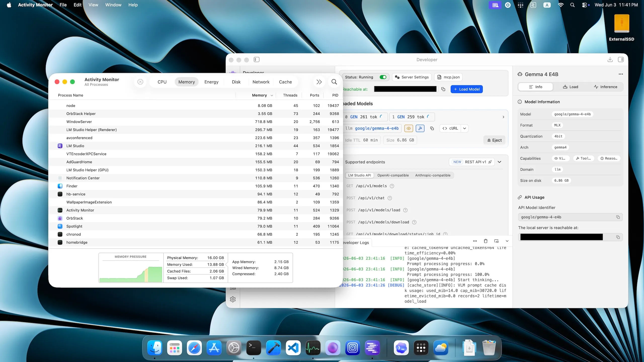Screen dimensions: 644x362
Task: Show help for POST /api/v1/models/load endpoint
Action: click(x=405, y=210)
